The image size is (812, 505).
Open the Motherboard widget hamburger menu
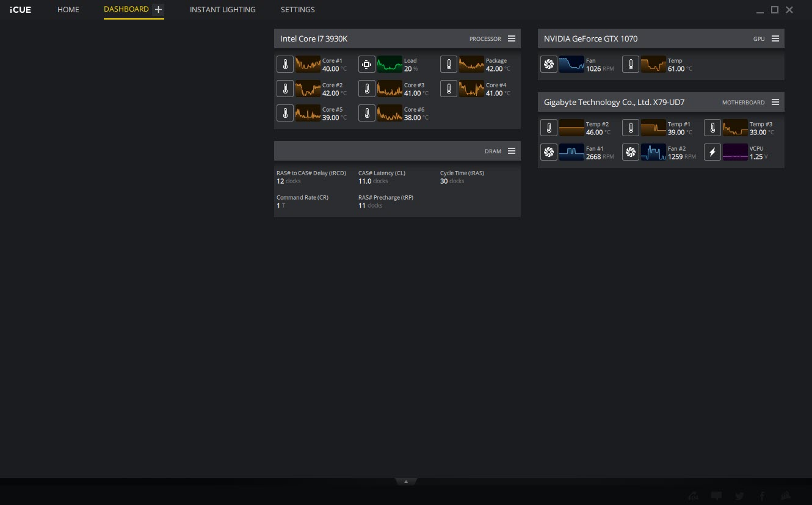pyautogui.click(x=775, y=102)
